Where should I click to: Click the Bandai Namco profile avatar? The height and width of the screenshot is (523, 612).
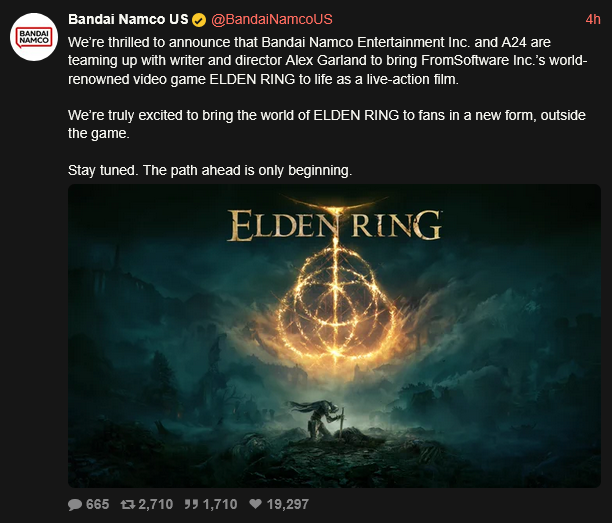34,37
